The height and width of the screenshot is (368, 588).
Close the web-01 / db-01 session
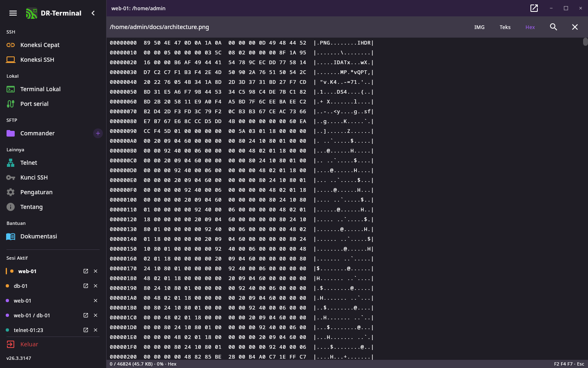click(96, 315)
